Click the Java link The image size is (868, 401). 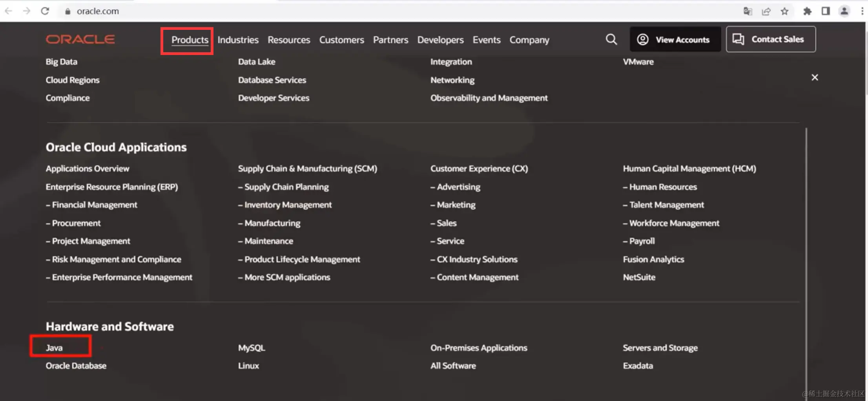54,348
